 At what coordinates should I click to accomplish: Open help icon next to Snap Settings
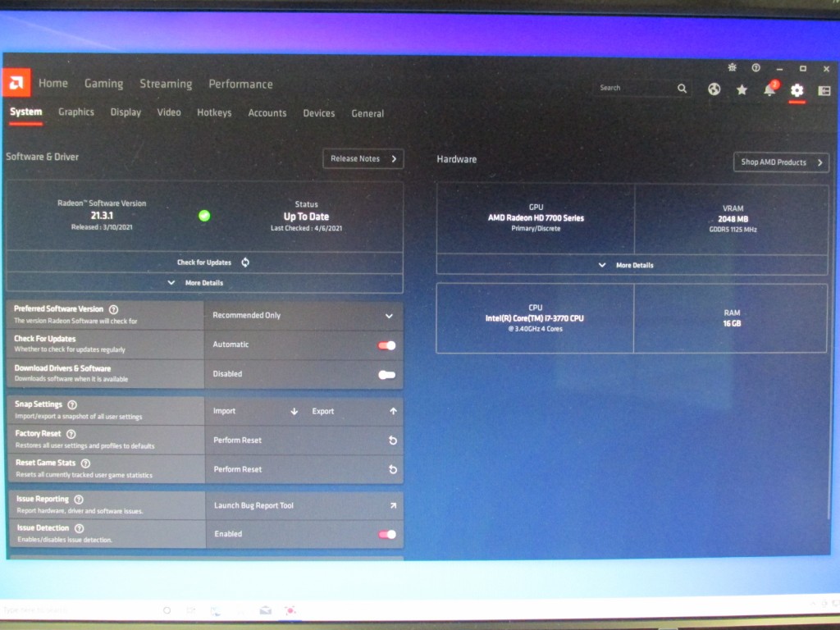coord(72,405)
